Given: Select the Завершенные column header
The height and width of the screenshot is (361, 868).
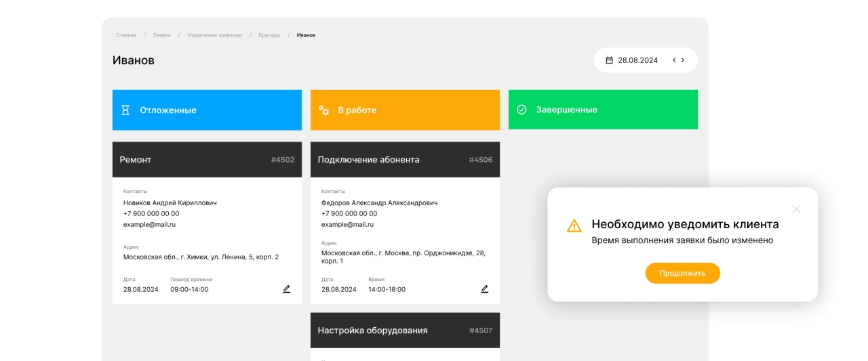Looking at the screenshot, I should click(603, 110).
